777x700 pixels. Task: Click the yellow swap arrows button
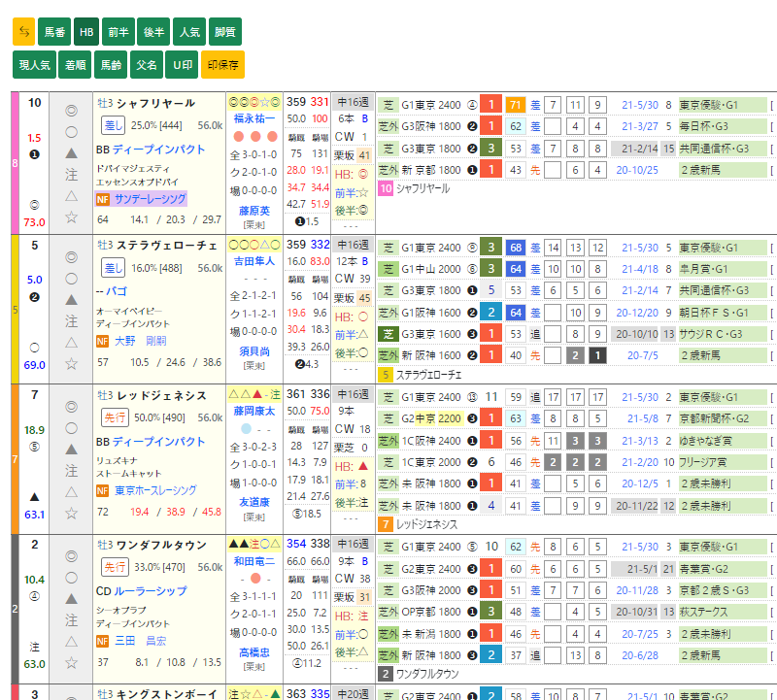click(x=24, y=32)
